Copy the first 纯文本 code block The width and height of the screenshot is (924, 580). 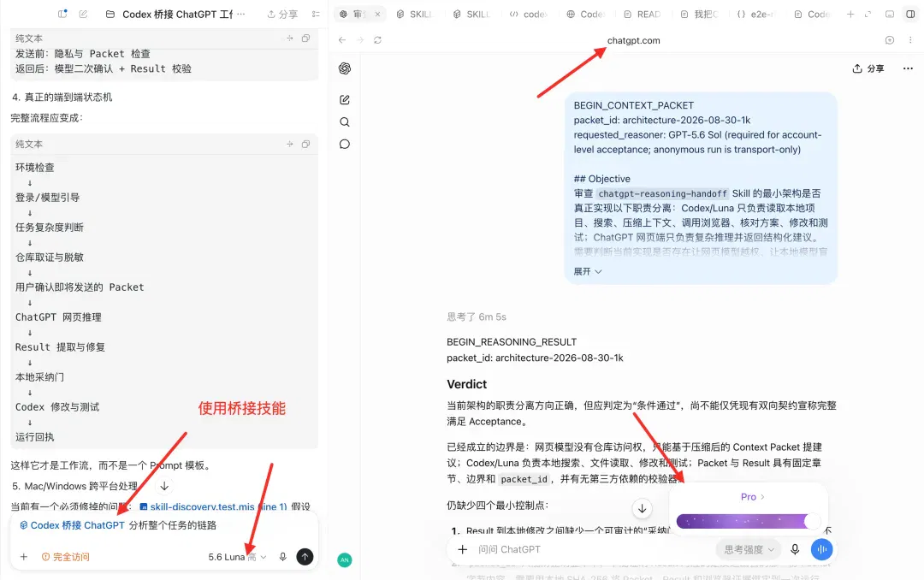tap(305, 38)
